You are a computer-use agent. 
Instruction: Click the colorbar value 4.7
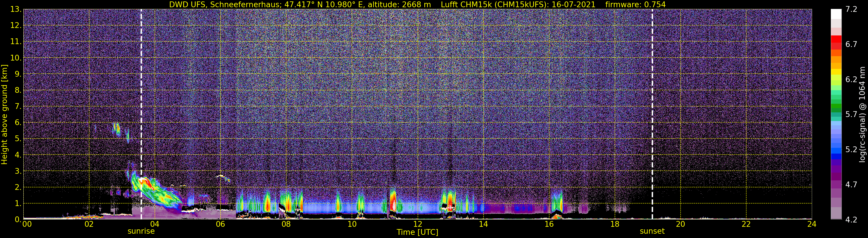(x=851, y=185)
